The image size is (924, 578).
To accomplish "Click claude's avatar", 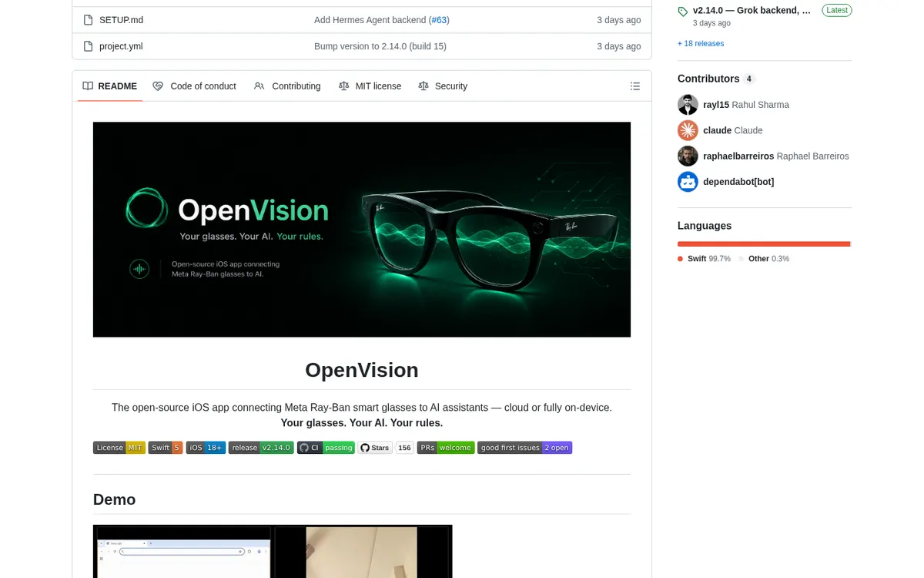I will [688, 130].
